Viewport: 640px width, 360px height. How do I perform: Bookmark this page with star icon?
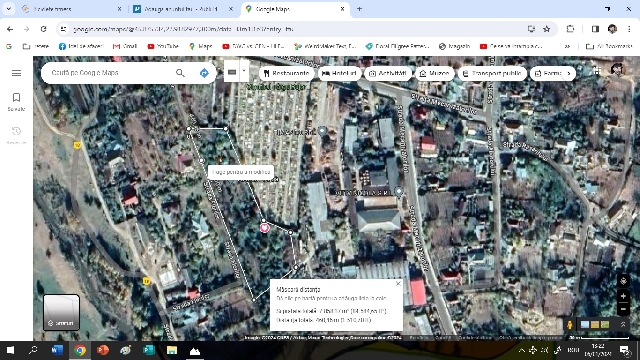pyautogui.click(x=547, y=29)
